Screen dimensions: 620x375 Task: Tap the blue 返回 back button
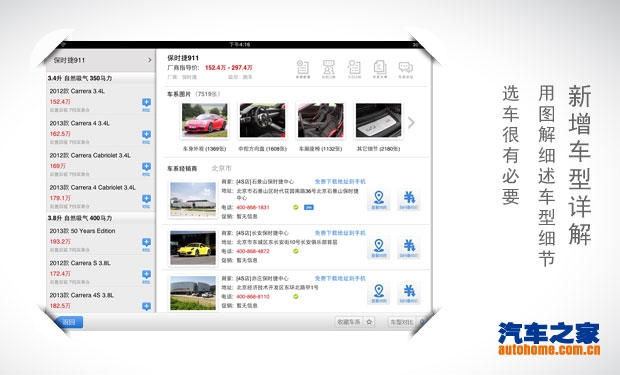click(x=69, y=322)
